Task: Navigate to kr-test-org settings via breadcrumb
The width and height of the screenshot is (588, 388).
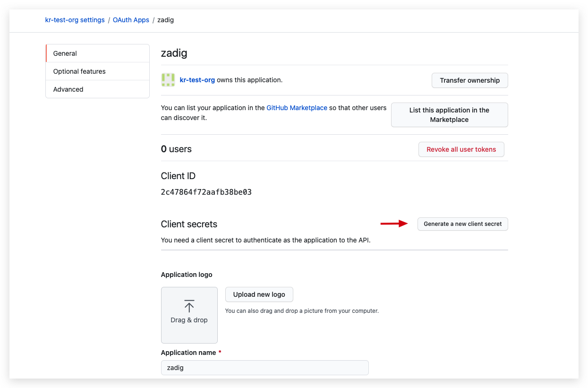Action: pyautogui.click(x=75, y=20)
